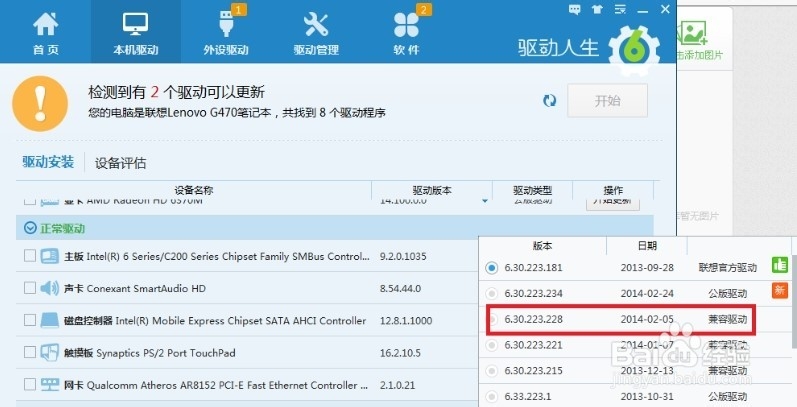Screen dimensions: 797x407
Task: Check the 主板 Intel SMBus Controller checkbox
Action: [x=30, y=255]
